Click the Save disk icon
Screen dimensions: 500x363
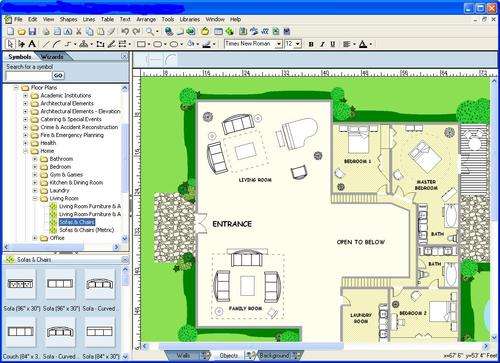(x=32, y=32)
